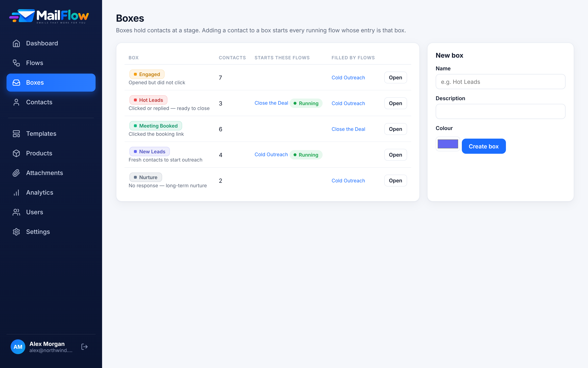Click the Contacts person icon
This screenshot has height=368, width=588.
pyautogui.click(x=16, y=102)
